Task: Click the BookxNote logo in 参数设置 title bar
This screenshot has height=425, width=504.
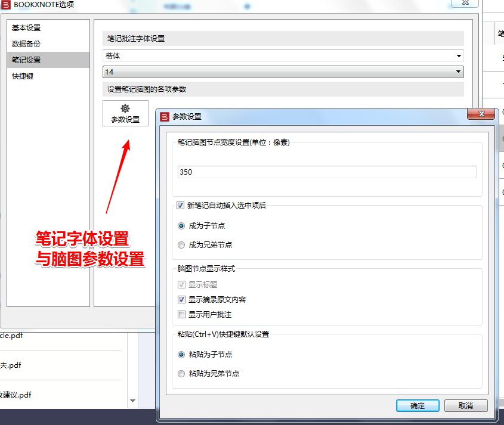Action: (x=163, y=117)
